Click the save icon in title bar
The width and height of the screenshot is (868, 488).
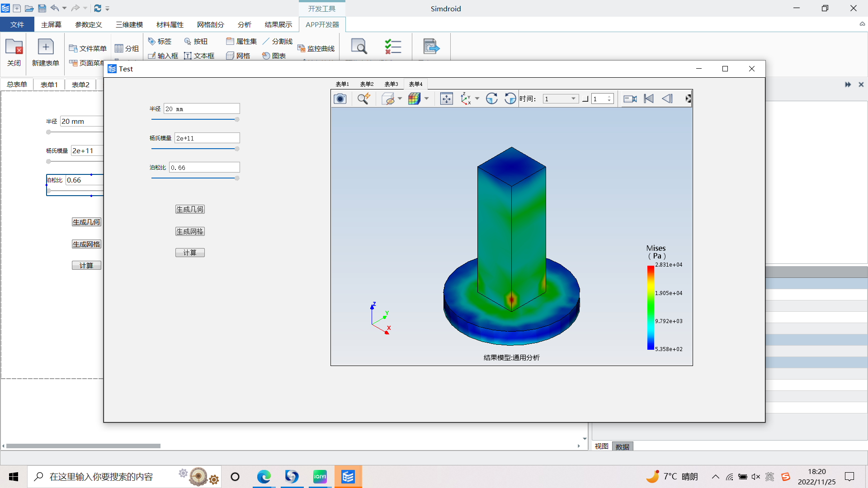[x=42, y=8]
